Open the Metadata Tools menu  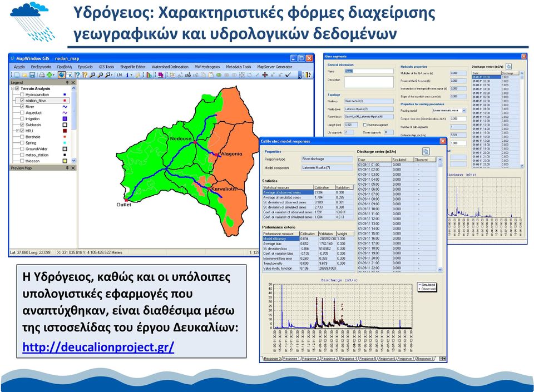click(239, 67)
